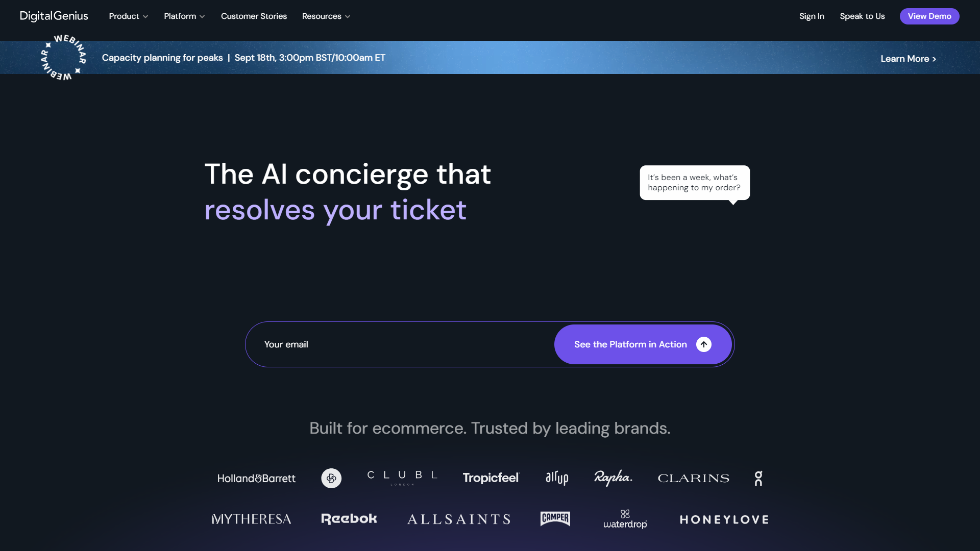Click the DigitalGenius logo icon
This screenshot has width=980, height=551.
(x=54, y=15)
